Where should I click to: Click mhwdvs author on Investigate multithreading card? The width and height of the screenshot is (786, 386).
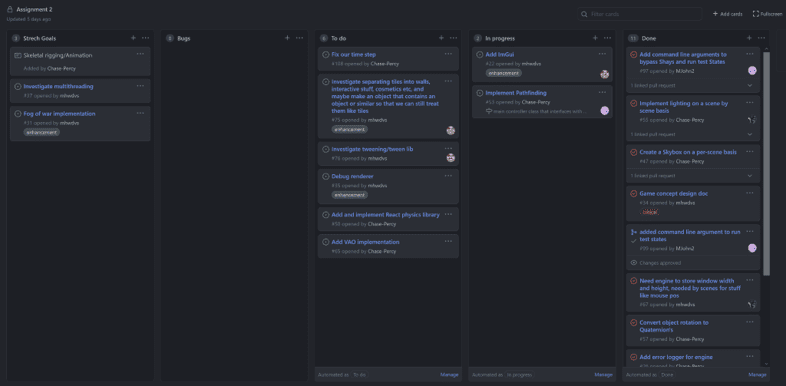69,95
